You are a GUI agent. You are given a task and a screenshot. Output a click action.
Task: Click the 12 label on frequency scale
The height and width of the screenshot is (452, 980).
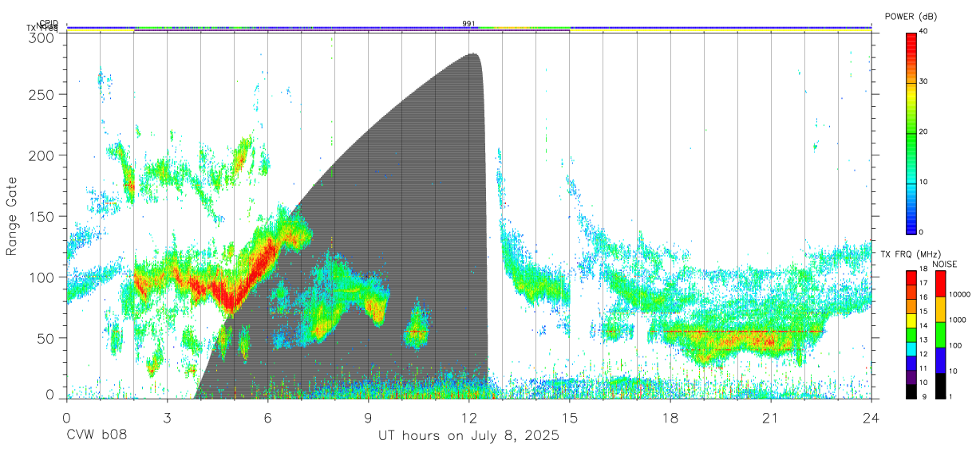coord(923,354)
